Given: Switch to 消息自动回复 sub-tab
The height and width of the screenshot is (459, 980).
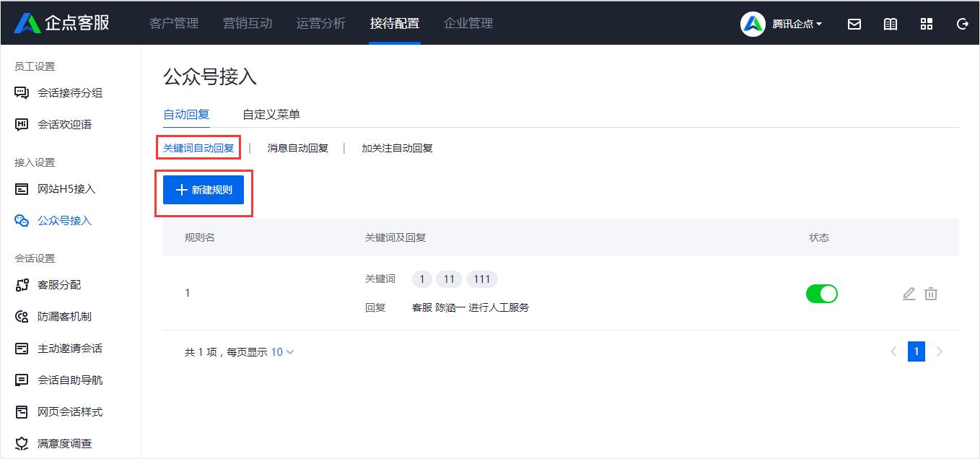Looking at the screenshot, I should coord(297,147).
